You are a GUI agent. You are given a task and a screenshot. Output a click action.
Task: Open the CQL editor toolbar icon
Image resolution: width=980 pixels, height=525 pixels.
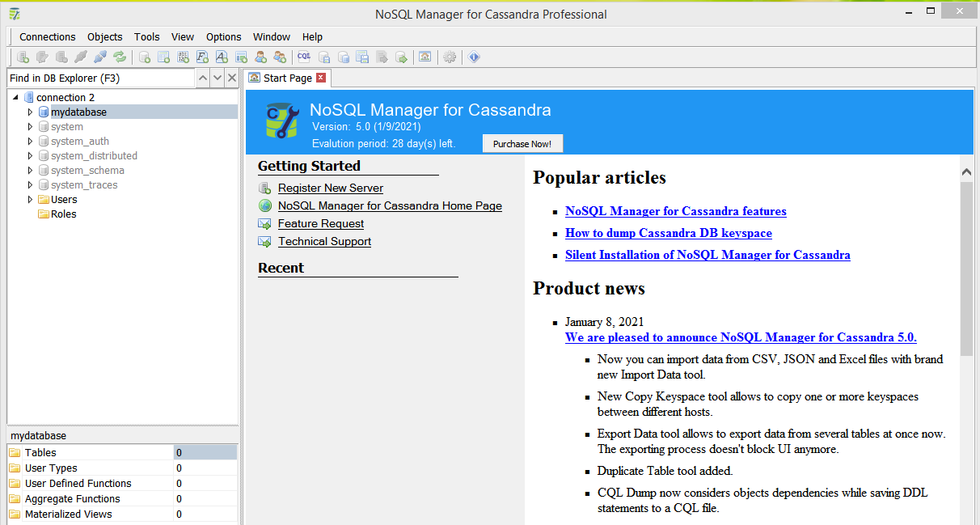[304, 57]
